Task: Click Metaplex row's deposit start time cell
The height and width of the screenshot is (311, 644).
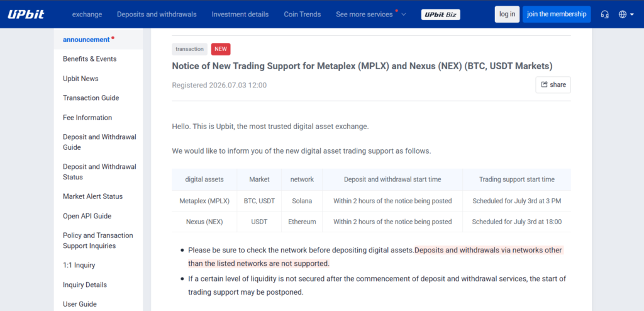Action: tap(392, 201)
